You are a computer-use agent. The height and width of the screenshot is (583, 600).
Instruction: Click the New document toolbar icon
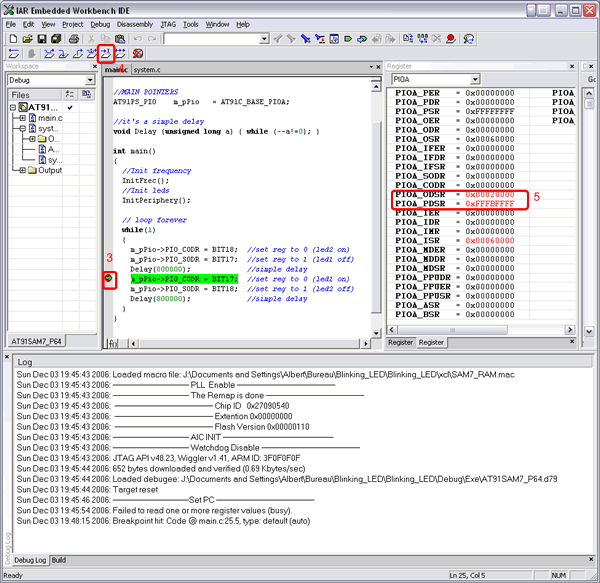click(12, 38)
